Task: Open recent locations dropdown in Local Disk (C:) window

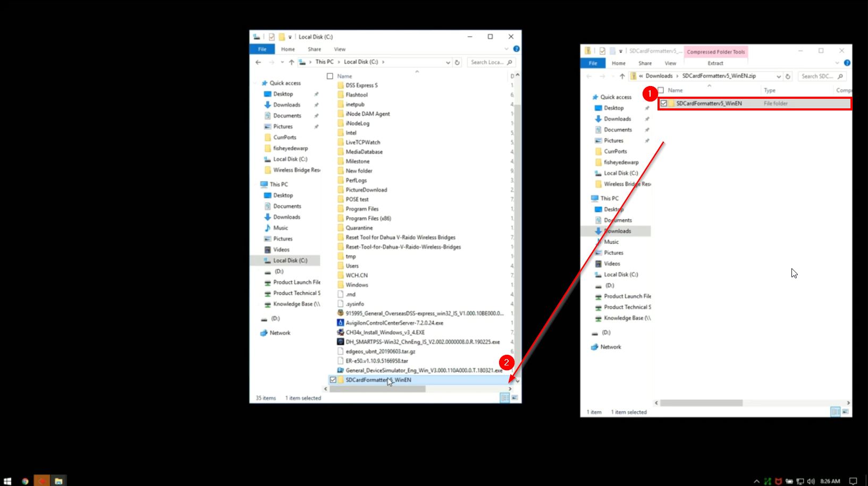Action: 282,62
